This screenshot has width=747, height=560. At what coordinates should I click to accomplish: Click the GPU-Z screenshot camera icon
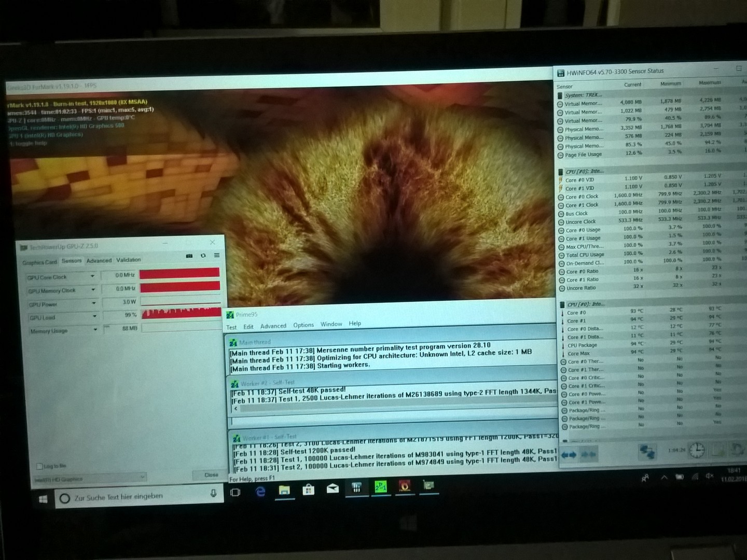pyautogui.click(x=189, y=256)
